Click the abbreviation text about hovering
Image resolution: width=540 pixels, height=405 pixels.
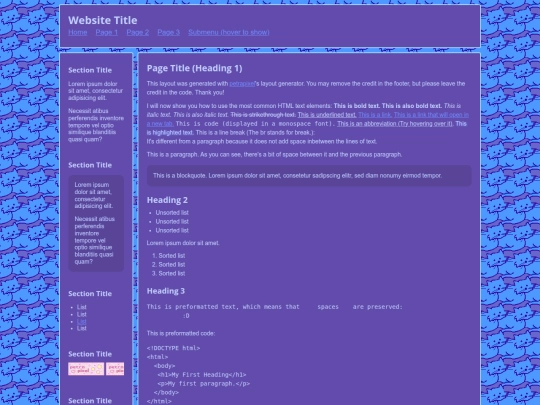[395, 124]
